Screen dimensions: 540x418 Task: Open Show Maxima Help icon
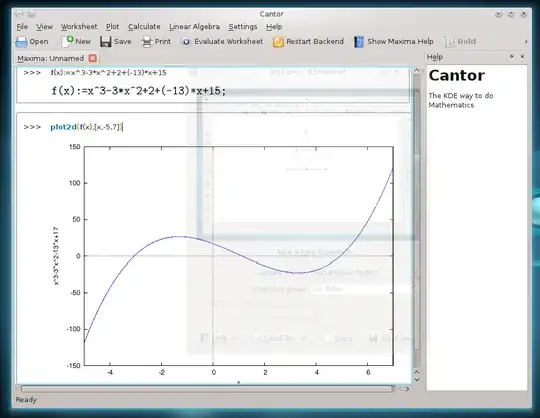pos(359,42)
